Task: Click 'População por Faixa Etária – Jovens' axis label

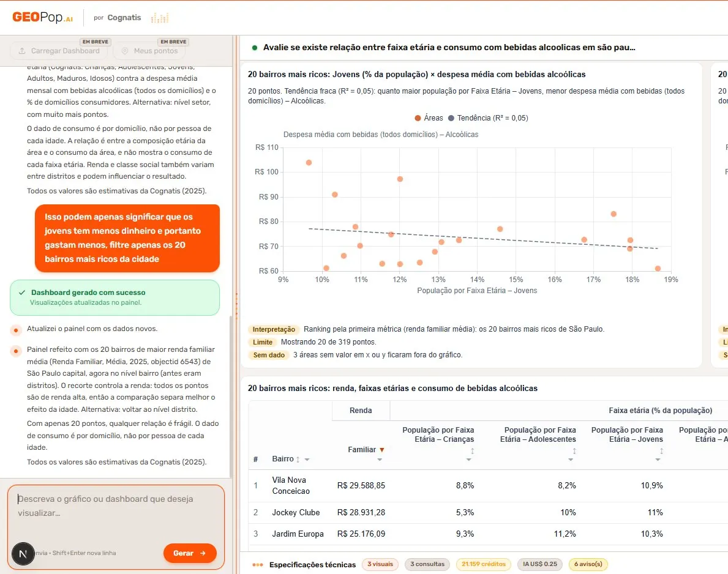Action: click(x=477, y=291)
